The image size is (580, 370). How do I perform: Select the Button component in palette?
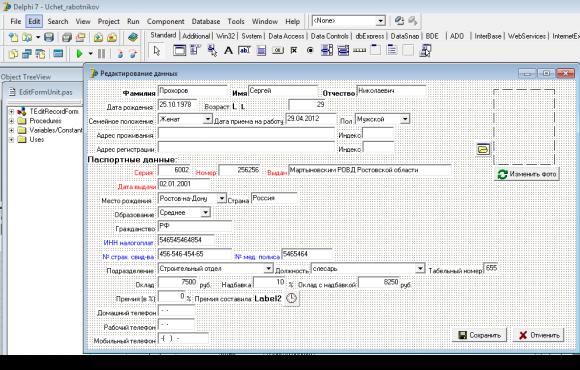tap(278, 50)
